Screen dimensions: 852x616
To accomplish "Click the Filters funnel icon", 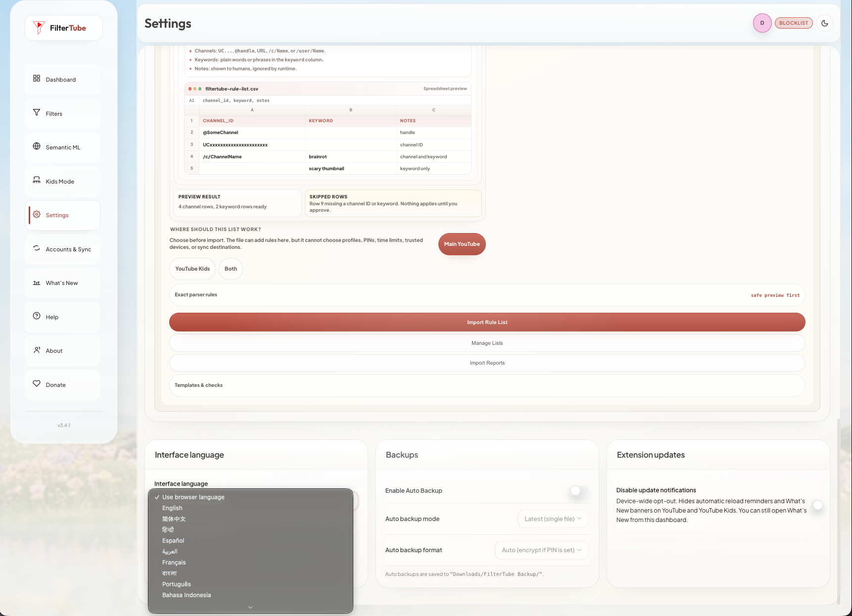I will 37,113.
